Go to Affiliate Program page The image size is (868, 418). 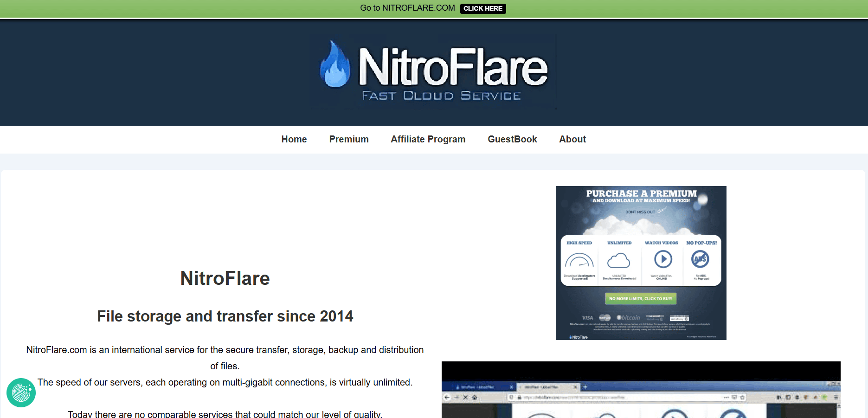[x=428, y=139]
